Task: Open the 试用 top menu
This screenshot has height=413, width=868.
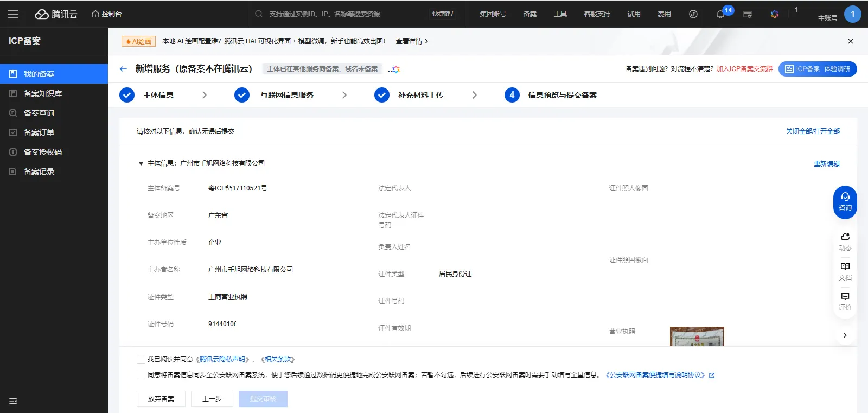Action: coord(634,14)
